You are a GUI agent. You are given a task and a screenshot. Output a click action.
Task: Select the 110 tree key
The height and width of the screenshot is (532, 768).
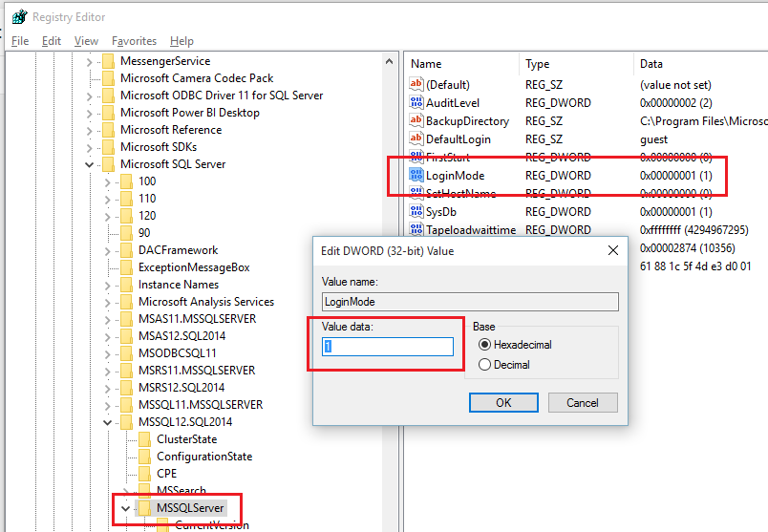point(147,199)
